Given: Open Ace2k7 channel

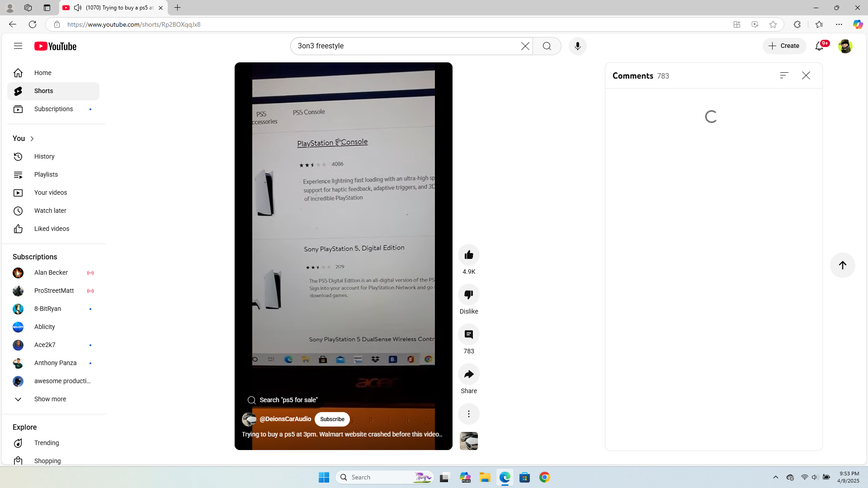Looking at the screenshot, I should (53, 345).
